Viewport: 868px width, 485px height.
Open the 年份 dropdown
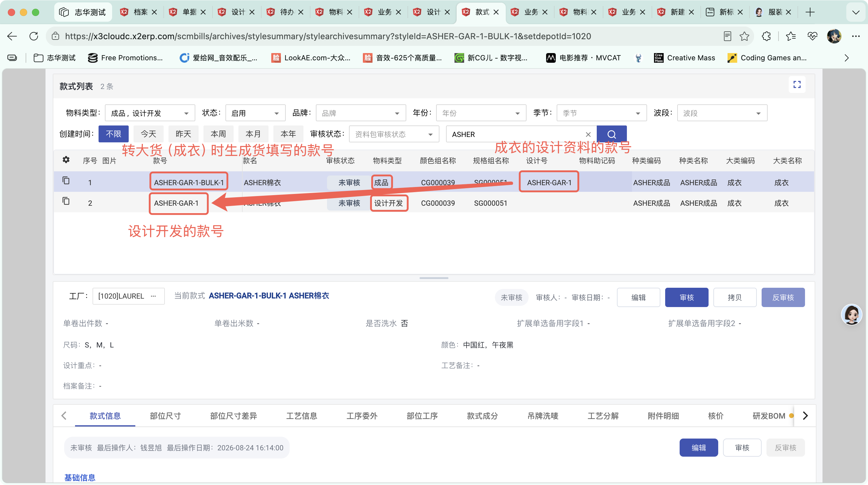tap(481, 113)
